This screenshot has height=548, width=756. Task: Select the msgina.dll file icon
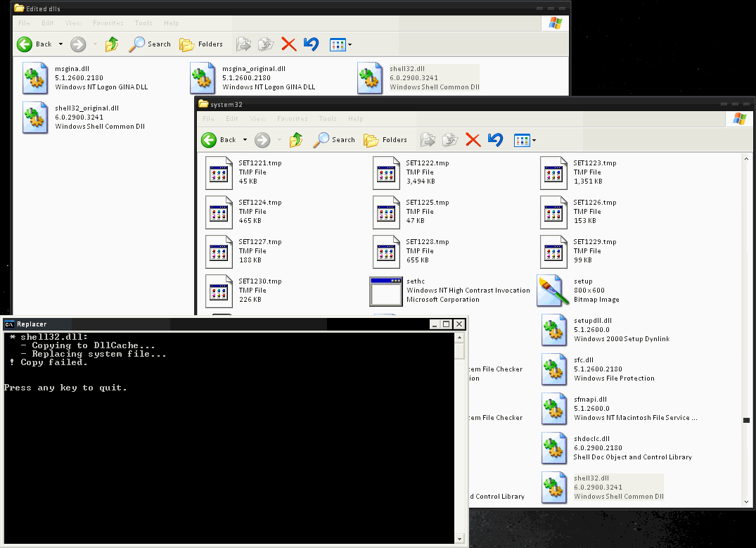[x=35, y=77]
